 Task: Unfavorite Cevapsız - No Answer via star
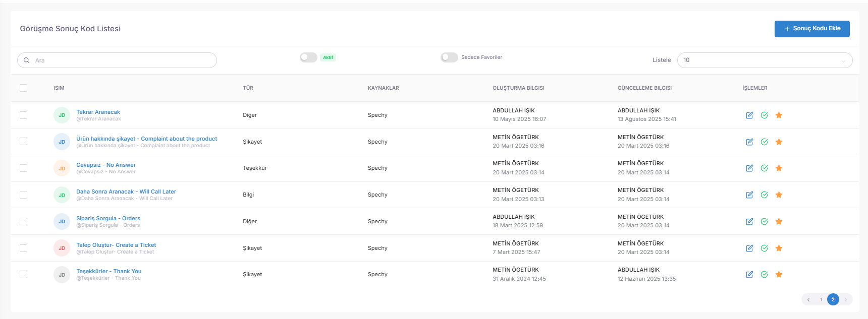(x=779, y=168)
